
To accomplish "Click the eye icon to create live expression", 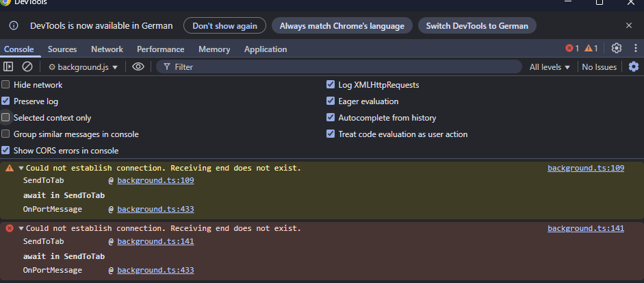I will point(138,66).
